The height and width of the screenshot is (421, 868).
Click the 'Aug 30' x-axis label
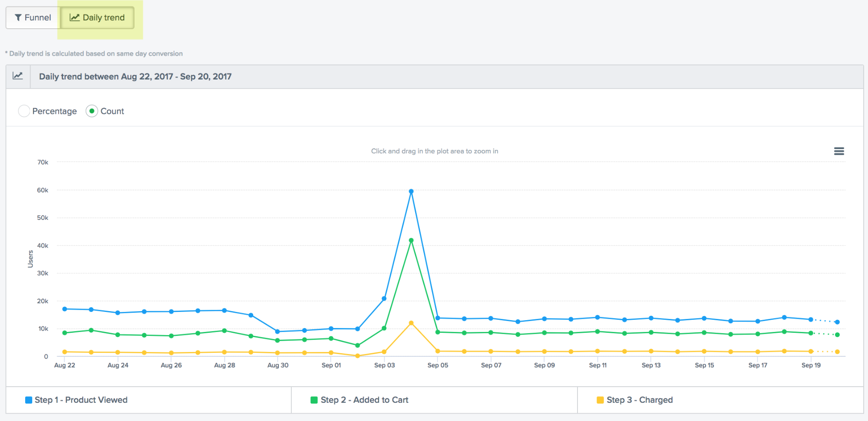[x=278, y=365]
